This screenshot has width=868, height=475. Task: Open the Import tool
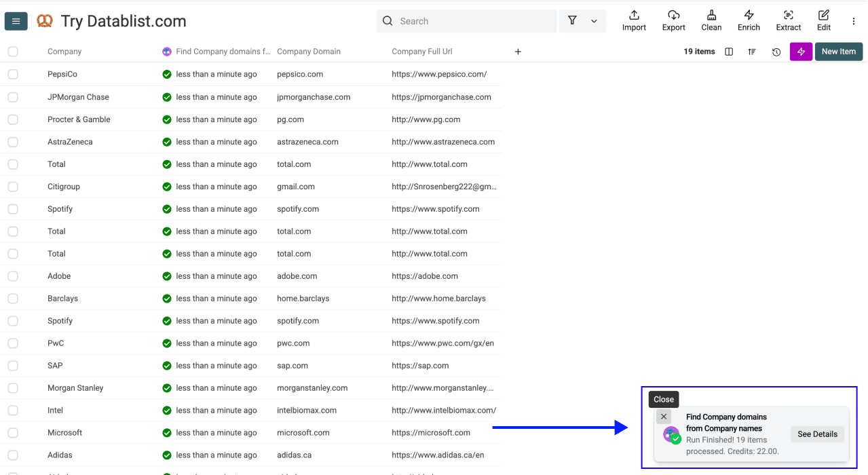(633, 20)
